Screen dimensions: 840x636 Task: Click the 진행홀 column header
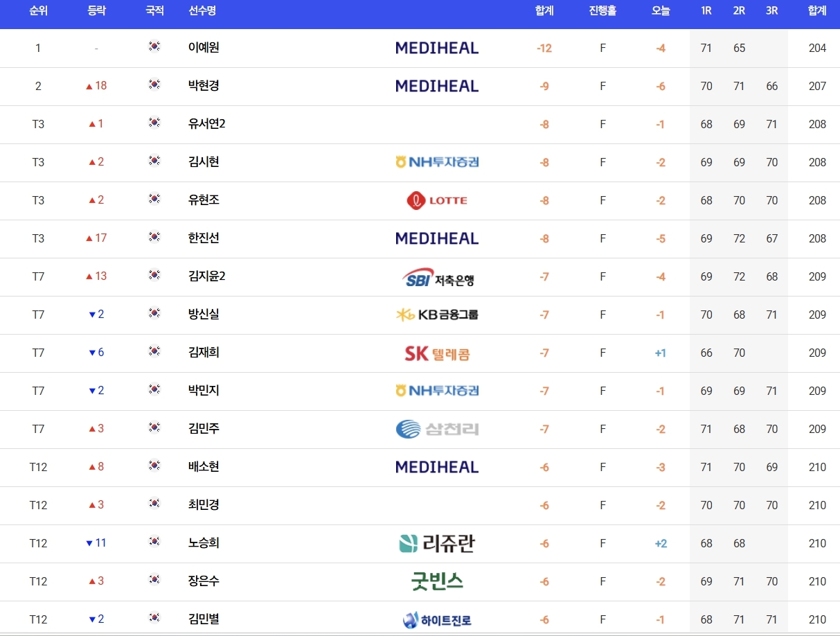602,10
